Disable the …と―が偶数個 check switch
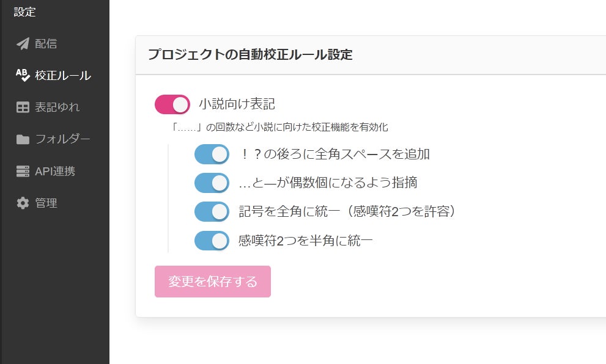 [x=212, y=183]
